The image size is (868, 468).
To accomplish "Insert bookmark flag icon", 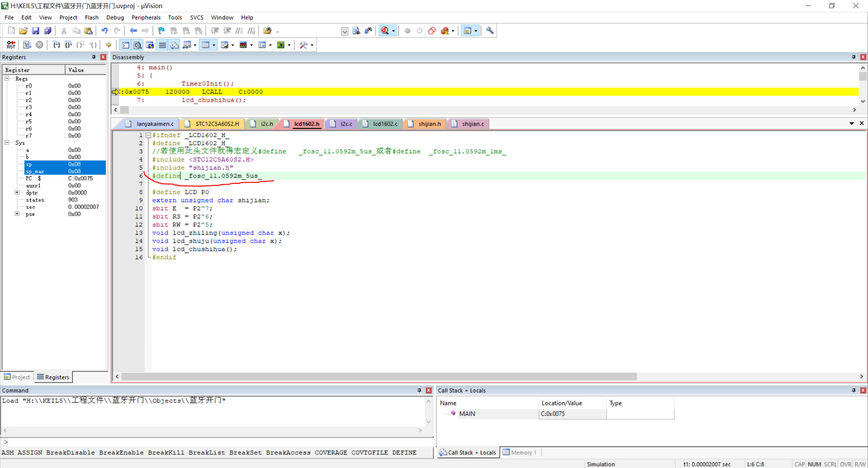I will [x=161, y=31].
